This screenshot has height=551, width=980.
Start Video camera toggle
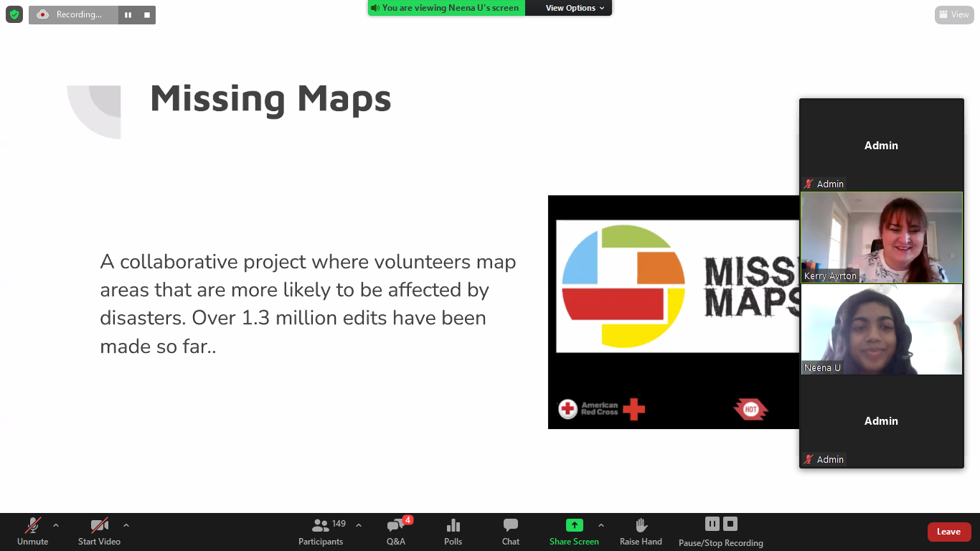pyautogui.click(x=99, y=532)
